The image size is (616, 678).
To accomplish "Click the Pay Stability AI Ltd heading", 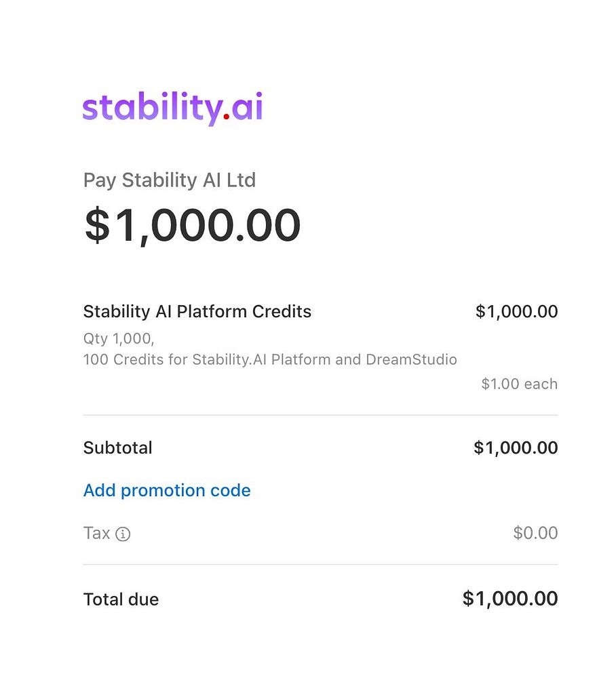I will [170, 180].
